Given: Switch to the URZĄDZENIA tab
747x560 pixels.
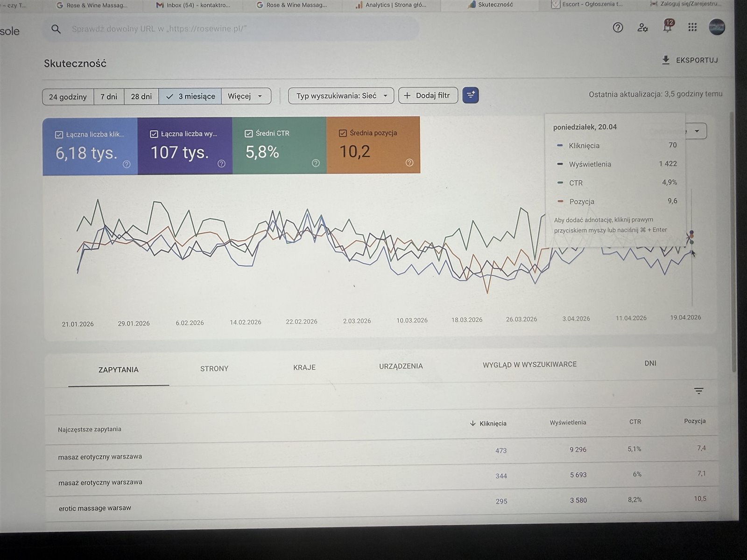Looking at the screenshot, I should coord(401,366).
